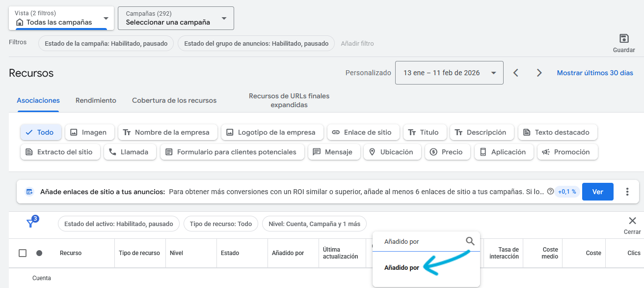Click the Mostrar últimos 30 días link
The width and height of the screenshot is (644, 288).
point(595,73)
